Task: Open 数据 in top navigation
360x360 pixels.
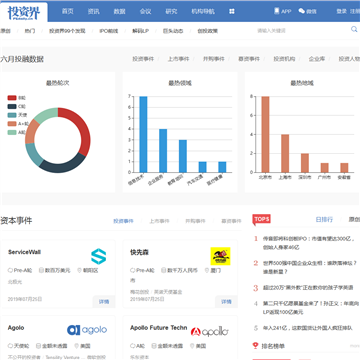Action: [119, 11]
